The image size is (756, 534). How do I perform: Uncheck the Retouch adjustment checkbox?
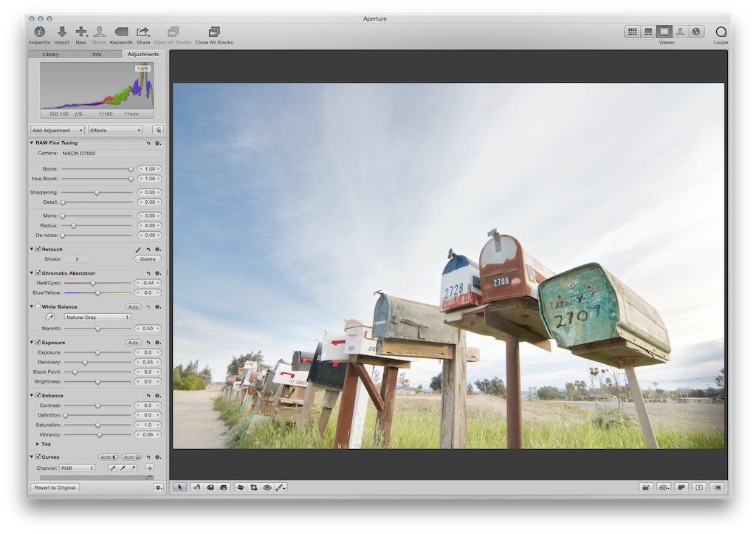[x=38, y=250]
